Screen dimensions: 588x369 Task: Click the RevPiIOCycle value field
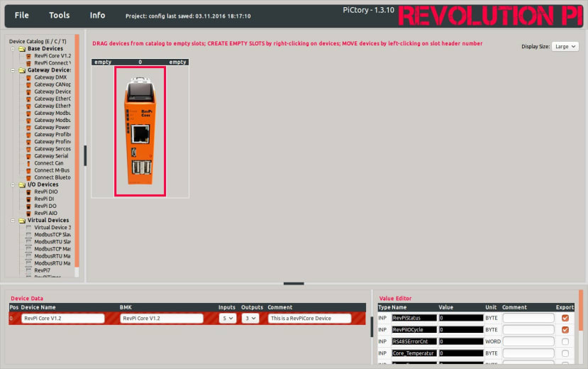[x=461, y=330]
